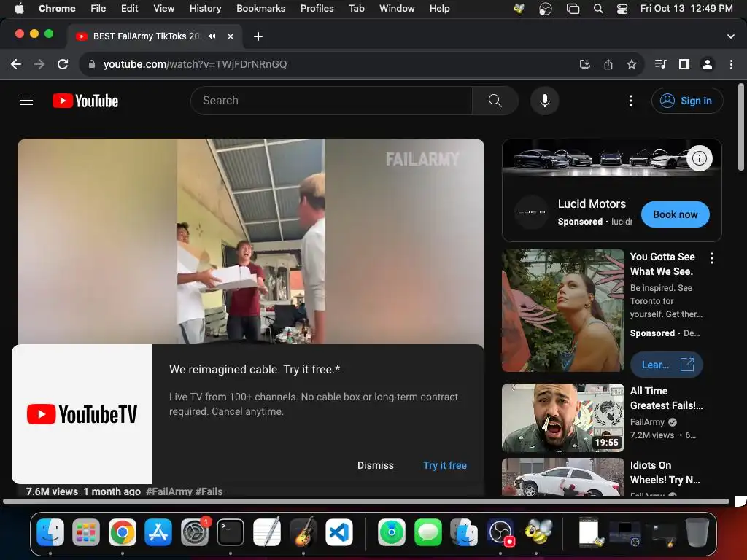Share this page using the share icon
This screenshot has width=747, height=560.
tap(608, 64)
